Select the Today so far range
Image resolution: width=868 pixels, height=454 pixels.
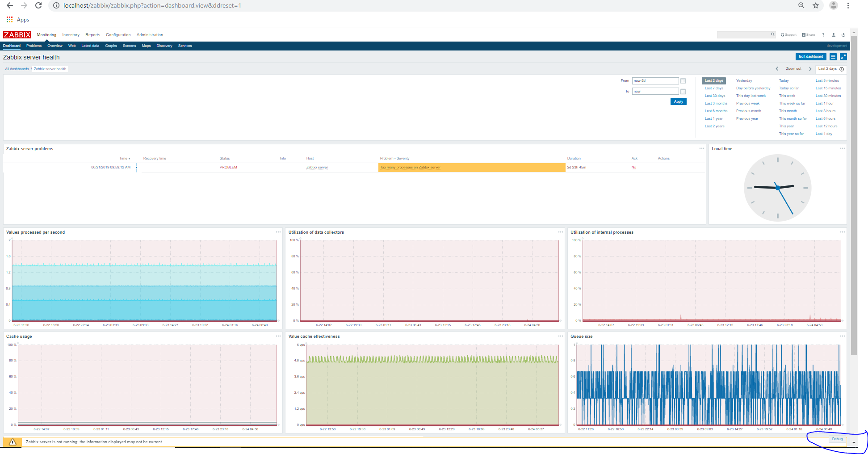pos(789,88)
